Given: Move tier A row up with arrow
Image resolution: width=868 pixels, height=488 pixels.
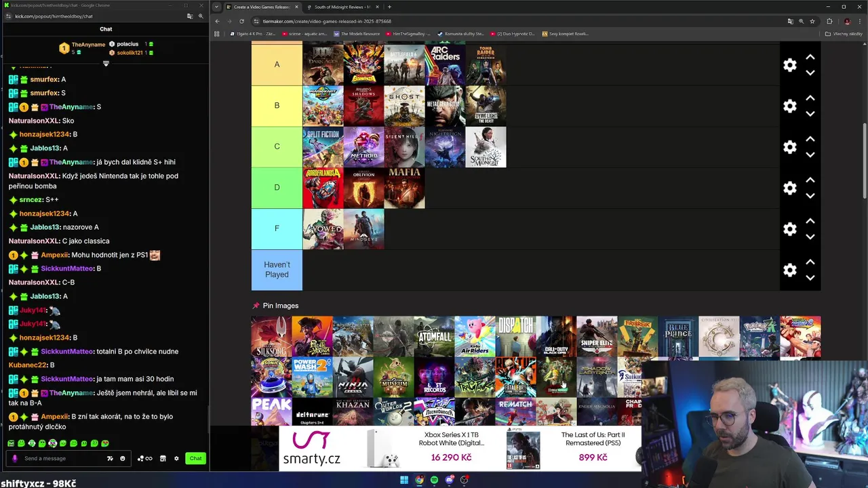Looking at the screenshot, I should pyautogui.click(x=810, y=58).
